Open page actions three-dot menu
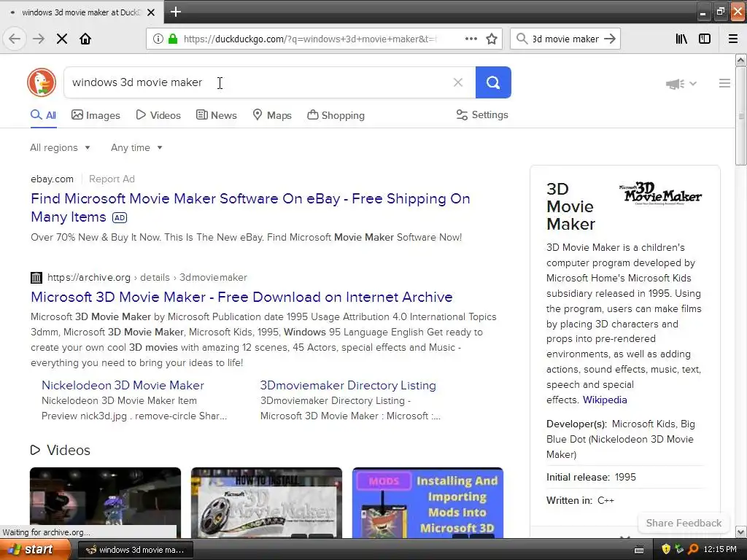747x560 pixels. point(471,39)
